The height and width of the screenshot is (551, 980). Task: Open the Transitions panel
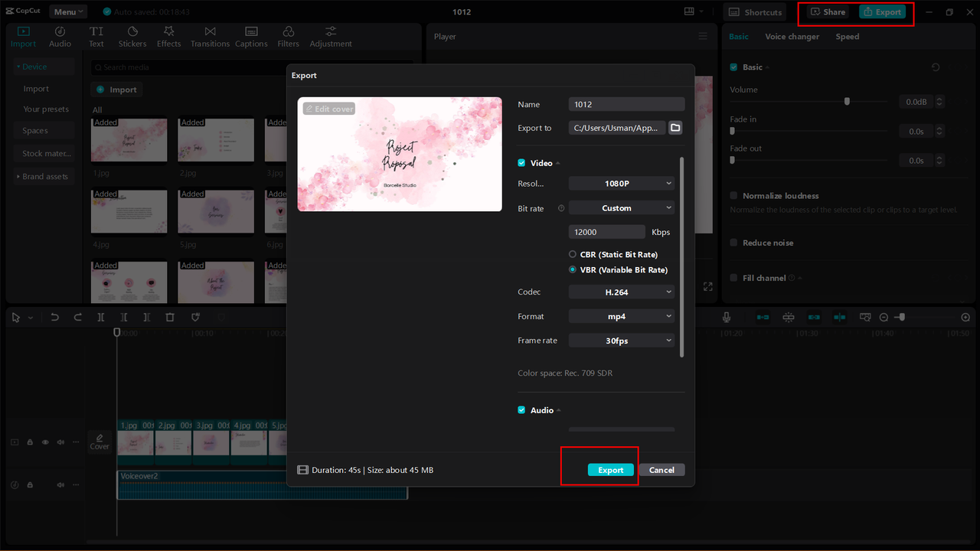tap(210, 35)
